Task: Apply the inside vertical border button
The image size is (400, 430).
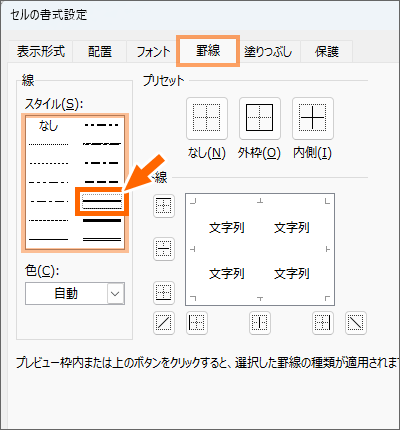Action: coord(260,323)
